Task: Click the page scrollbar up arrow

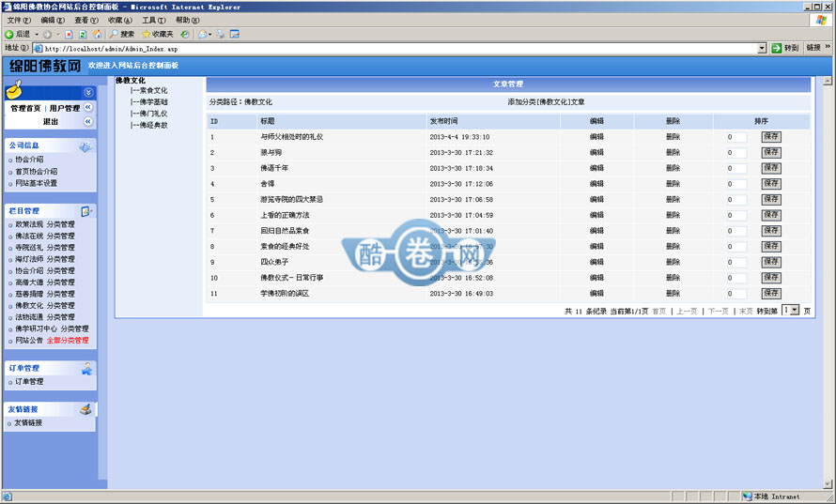Action: (x=828, y=81)
